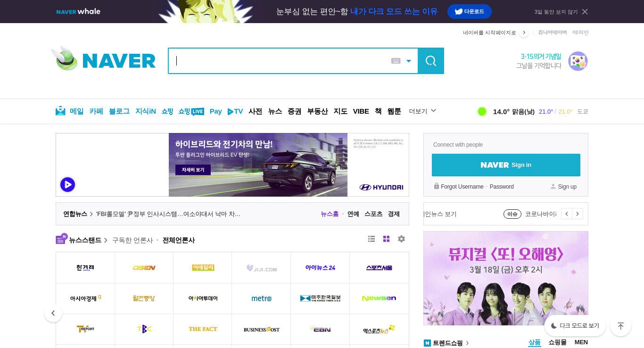Click the 14.0° 맑음(낮) weather text
This screenshot has height=348, width=644.
(x=514, y=112)
